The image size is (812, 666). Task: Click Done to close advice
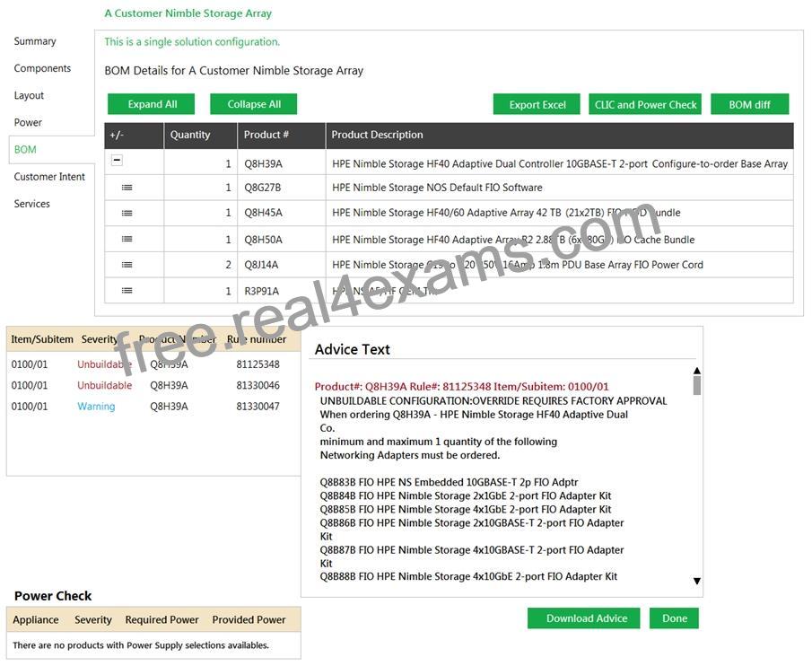pos(674,618)
